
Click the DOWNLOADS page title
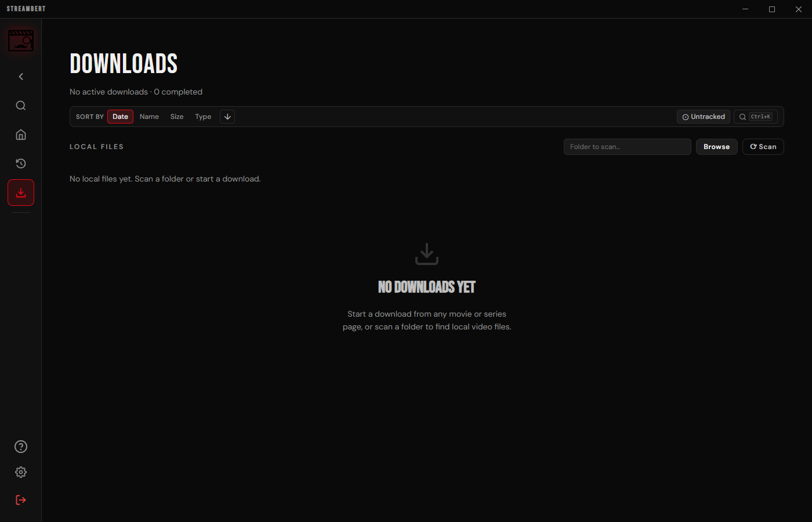(x=124, y=64)
